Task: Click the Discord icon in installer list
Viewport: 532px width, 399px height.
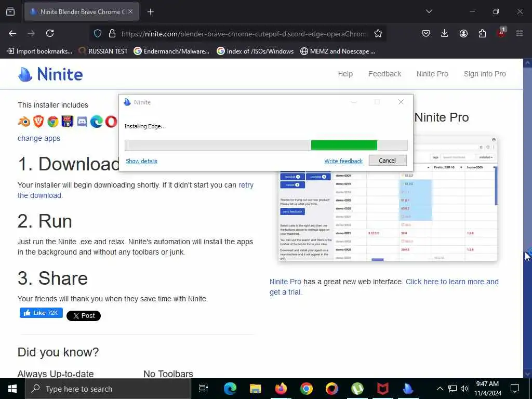Action: (x=82, y=122)
